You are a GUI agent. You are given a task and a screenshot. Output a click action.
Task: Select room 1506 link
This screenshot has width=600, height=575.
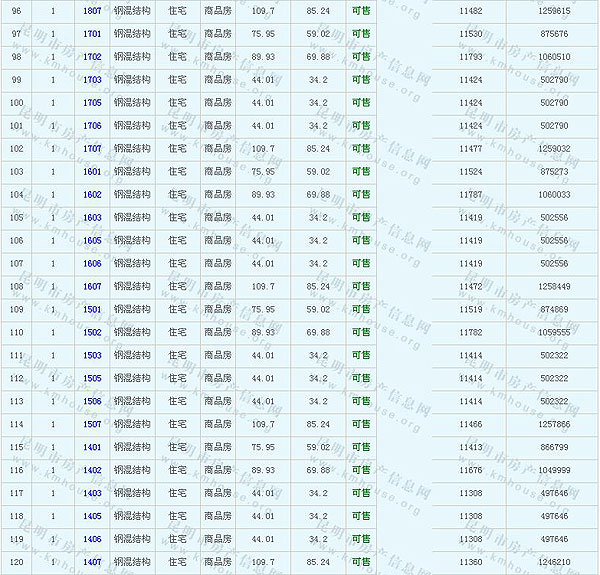click(92, 401)
